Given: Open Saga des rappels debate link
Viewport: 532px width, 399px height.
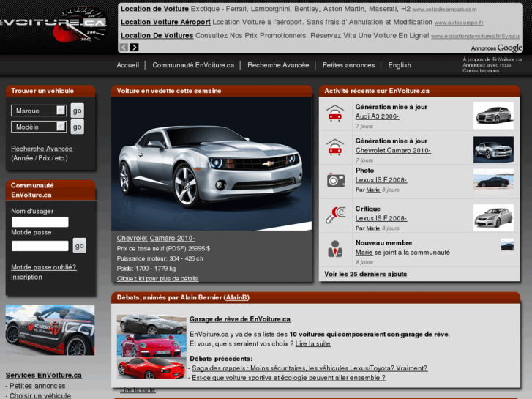Looking at the screenshot, I should click(x=310, y=368).
